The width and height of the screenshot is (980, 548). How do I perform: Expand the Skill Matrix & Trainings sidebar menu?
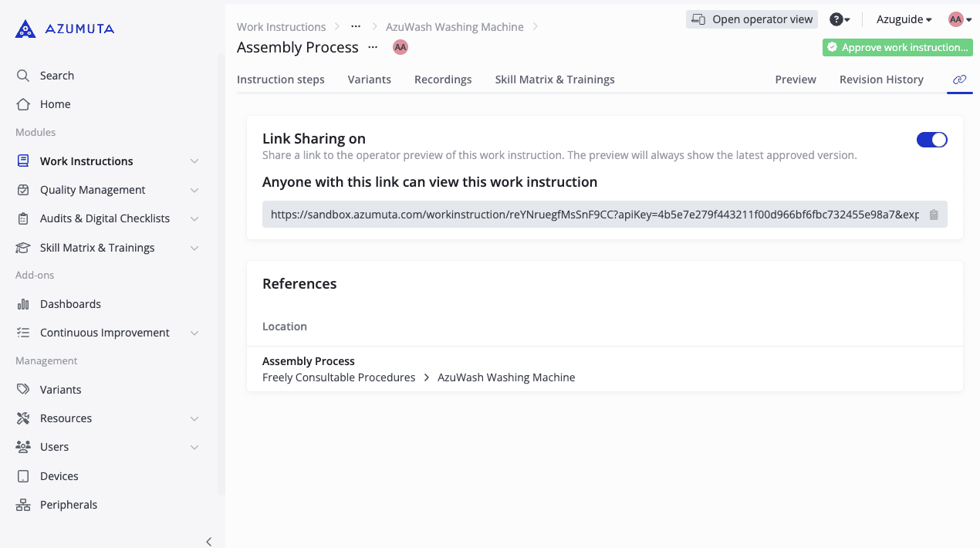(194, 248)
